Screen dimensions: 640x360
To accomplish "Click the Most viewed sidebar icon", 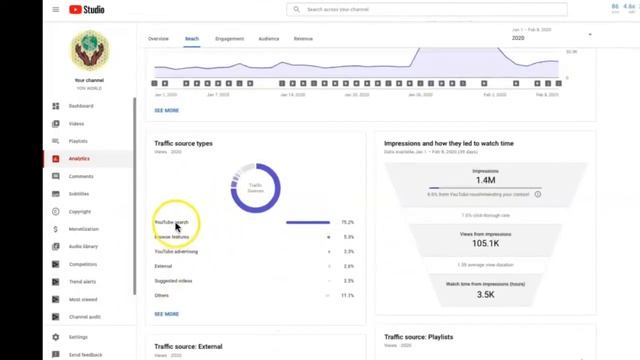I will coord(56,299).
